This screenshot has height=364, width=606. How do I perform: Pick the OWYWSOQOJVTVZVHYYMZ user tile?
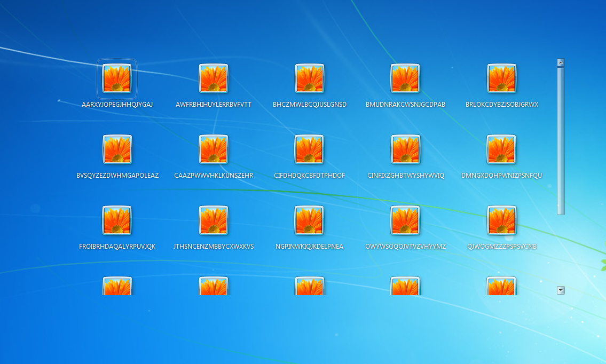(405, 220)
